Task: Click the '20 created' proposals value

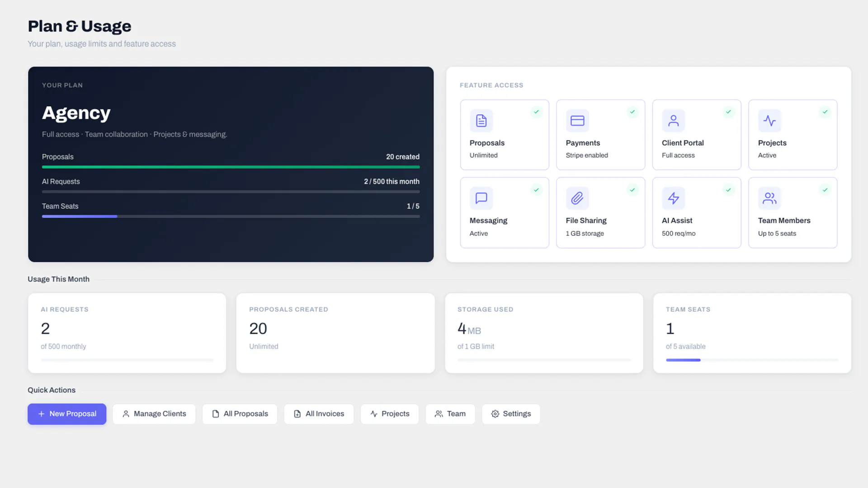Action: [402, 157]
